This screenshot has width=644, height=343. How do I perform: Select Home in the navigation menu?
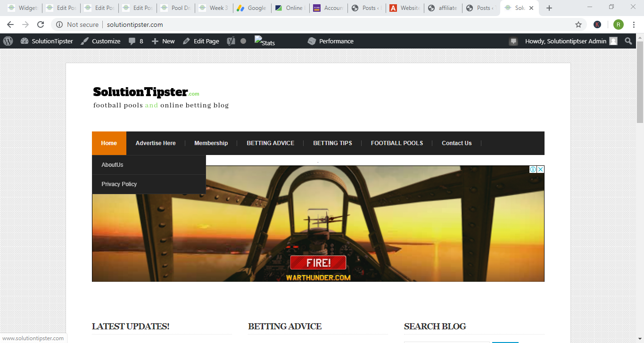pos(109,143)
